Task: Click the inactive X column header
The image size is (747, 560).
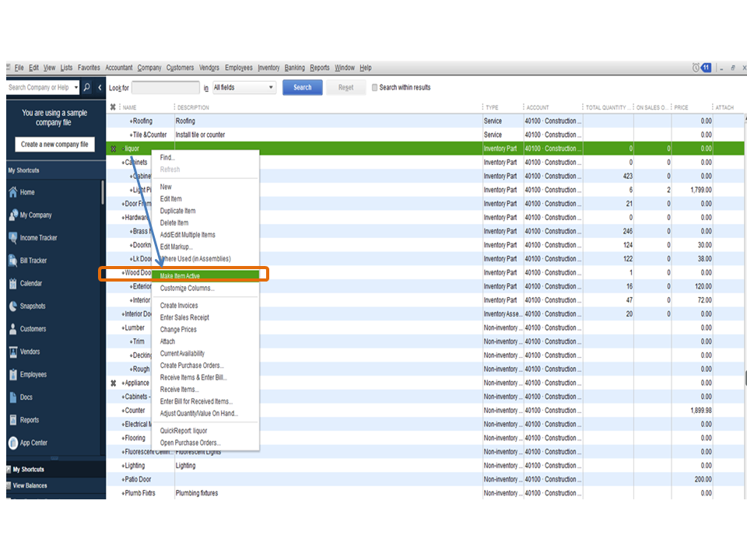Action: tap(113, 107)
